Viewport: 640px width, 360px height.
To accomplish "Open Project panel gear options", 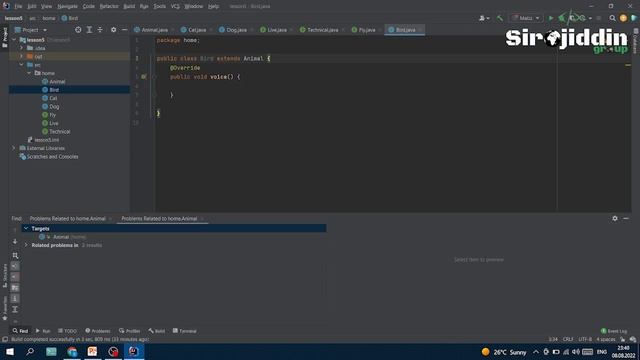I will [113, 30].
